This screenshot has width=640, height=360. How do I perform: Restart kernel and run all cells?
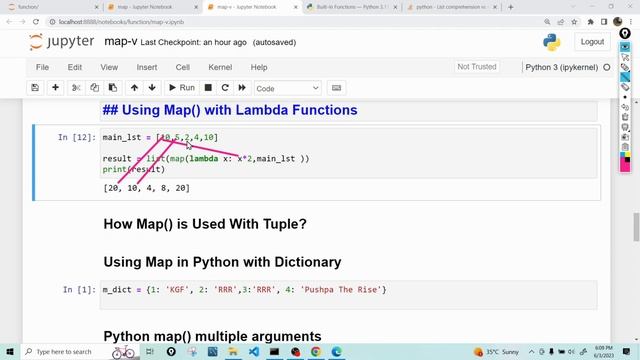click(242, 88)
